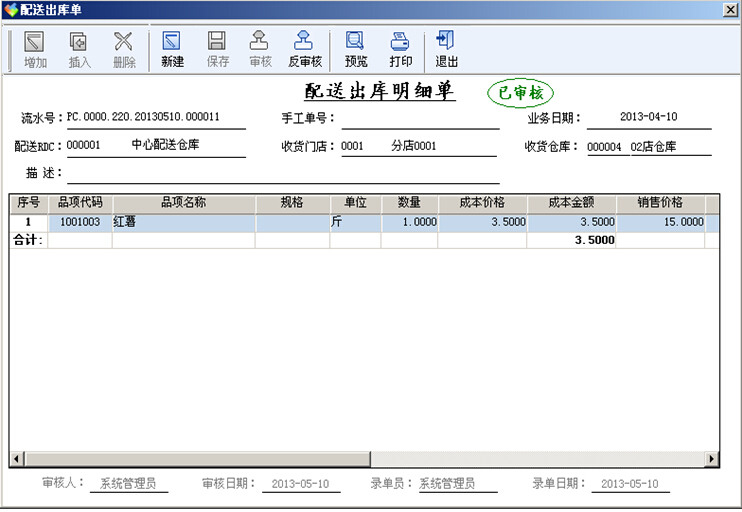
Task: Click the 增加 (Add) toolbar icon
Action: [x=35, y=49]
